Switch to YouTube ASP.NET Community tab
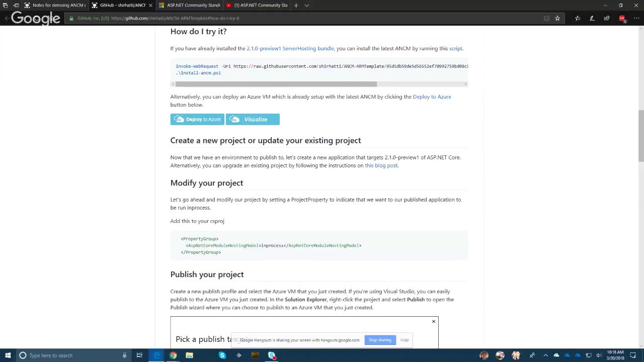This screenshot has width=644, height=362. [257, 5]
